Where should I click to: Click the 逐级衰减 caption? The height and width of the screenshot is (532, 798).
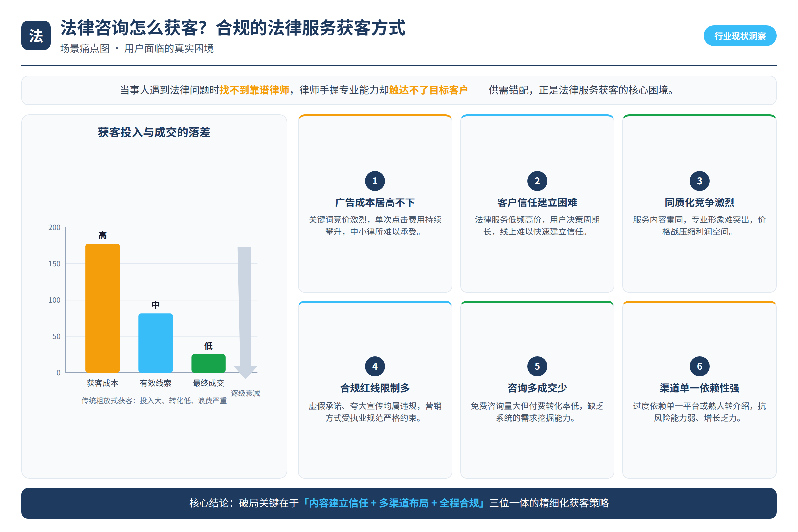pos(245,393)
